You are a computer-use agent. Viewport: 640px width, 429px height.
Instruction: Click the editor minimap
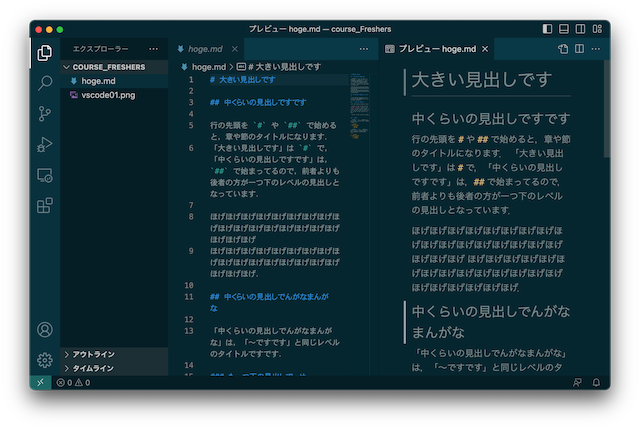click(x=360, y=107)
